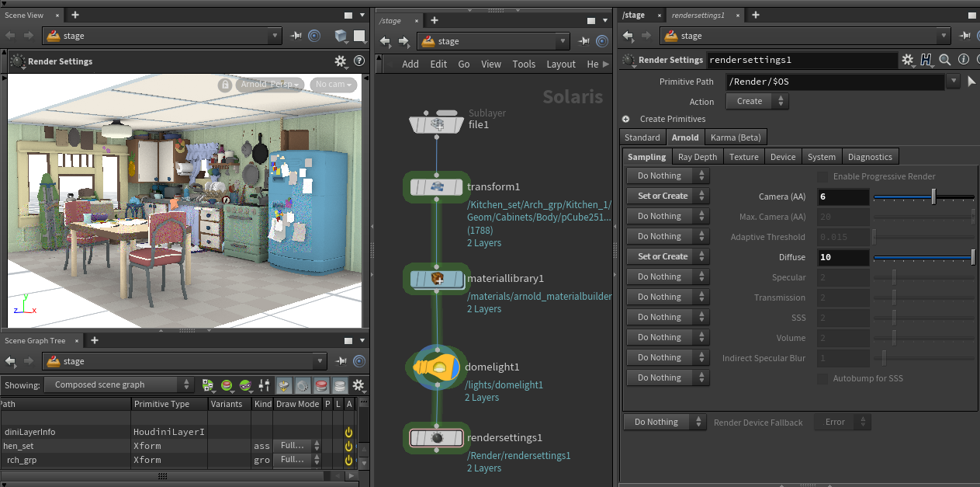Click the Primitive Path input field
This screenshot has height=487, width=980.
pyautogui.click(x=834, y=82)
